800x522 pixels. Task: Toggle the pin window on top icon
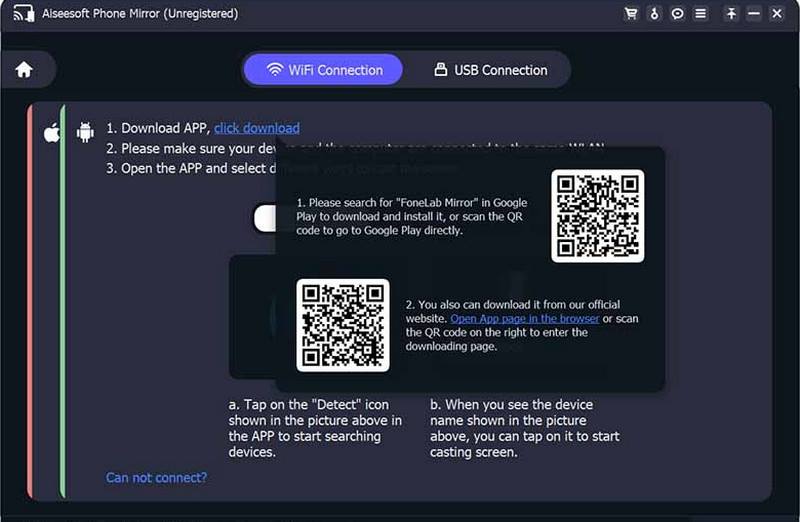coord(731,13)
